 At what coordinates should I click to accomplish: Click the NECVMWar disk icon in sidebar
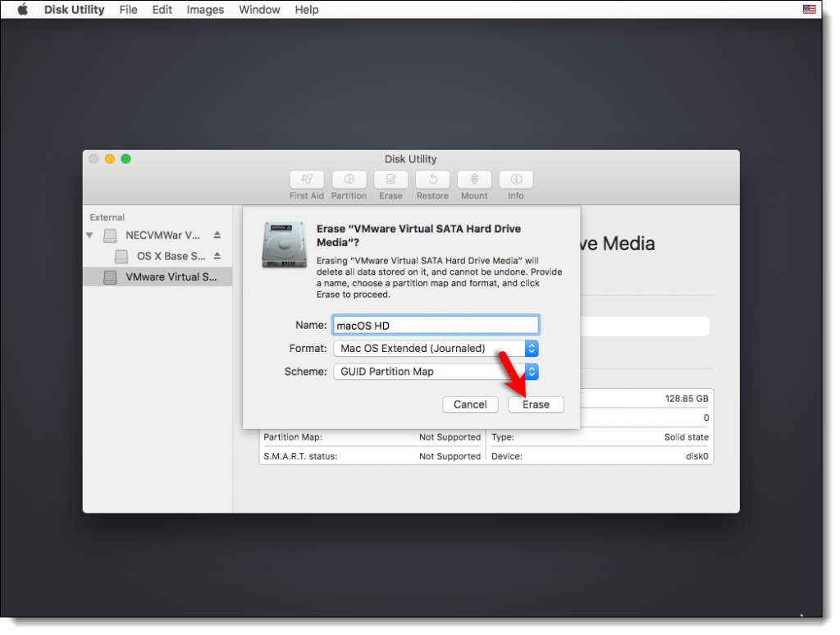[x=111, y=235]
